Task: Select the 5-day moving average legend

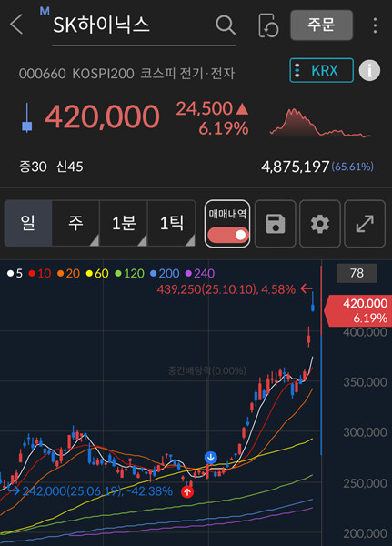Action: click(x=15, y=273)
